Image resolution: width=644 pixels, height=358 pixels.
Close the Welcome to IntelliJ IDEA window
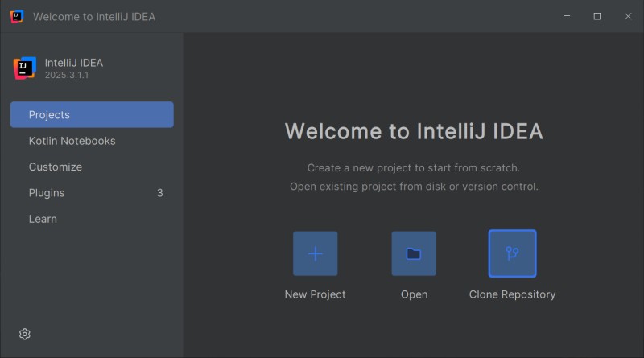(628, 16)
